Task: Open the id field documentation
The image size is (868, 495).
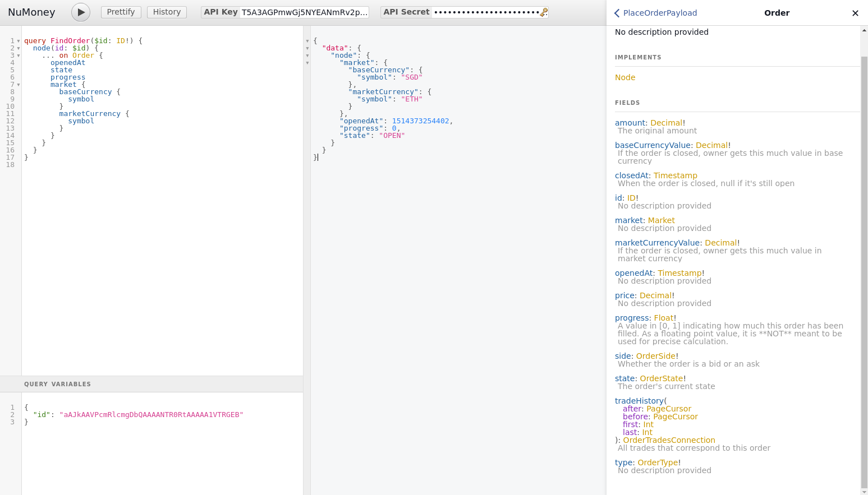Action: (618, 198)
